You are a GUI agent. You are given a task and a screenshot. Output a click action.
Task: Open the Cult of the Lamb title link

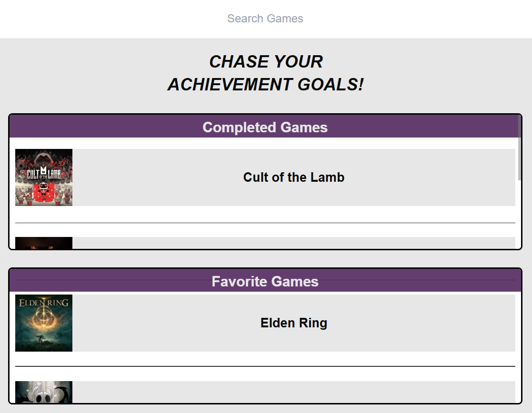[293, 177]
